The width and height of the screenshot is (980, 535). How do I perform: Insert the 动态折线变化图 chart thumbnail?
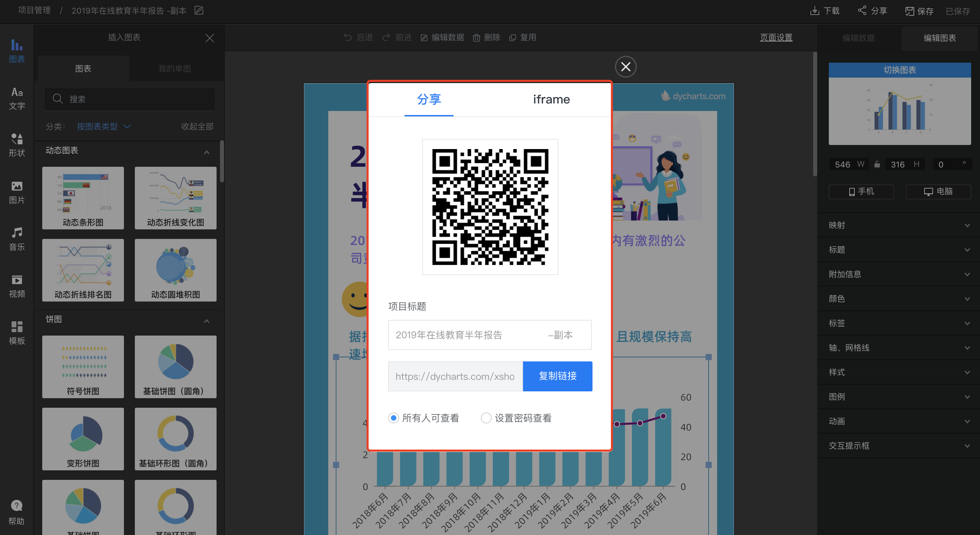175,198
